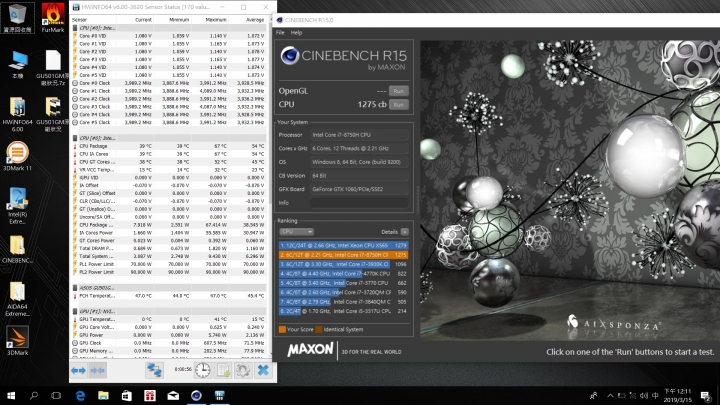
Task: Click orange Your Score legend swatch
Action: (x=282, y=329)
